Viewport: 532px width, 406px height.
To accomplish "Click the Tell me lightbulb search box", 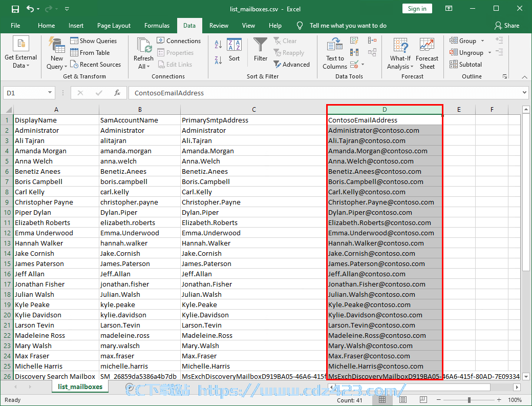I will click(342, 26).
